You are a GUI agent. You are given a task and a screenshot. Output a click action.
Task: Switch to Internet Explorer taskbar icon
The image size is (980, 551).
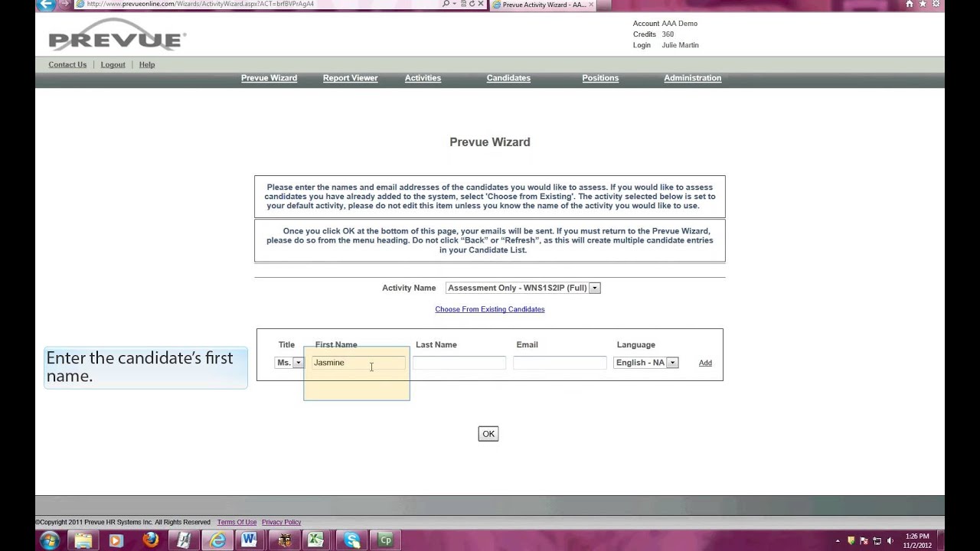coord(218,540)
